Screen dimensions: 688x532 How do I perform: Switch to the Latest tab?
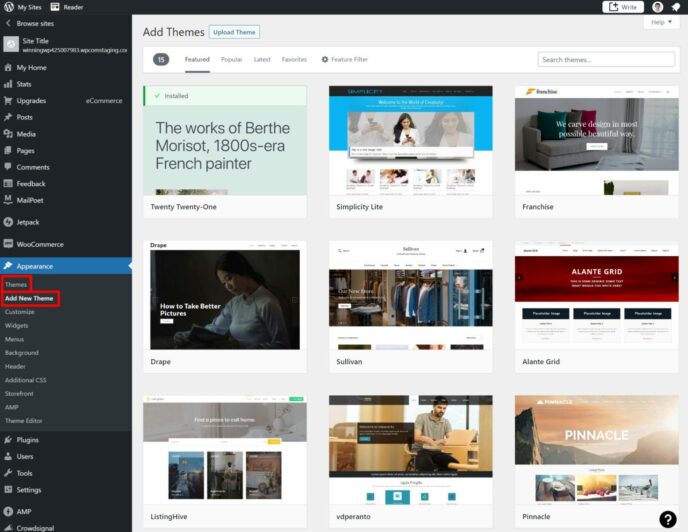click(262, 59)
